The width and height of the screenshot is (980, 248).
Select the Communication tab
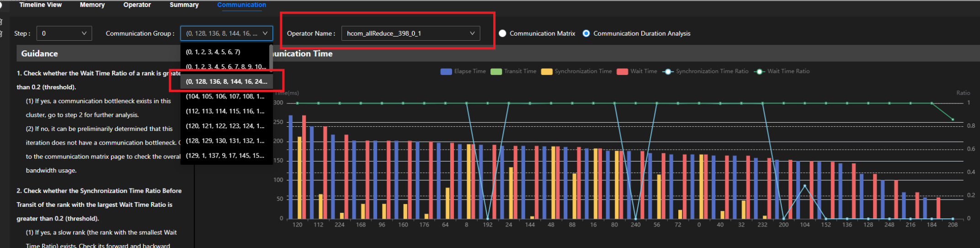pyautogui.click(x=241, y=5)
